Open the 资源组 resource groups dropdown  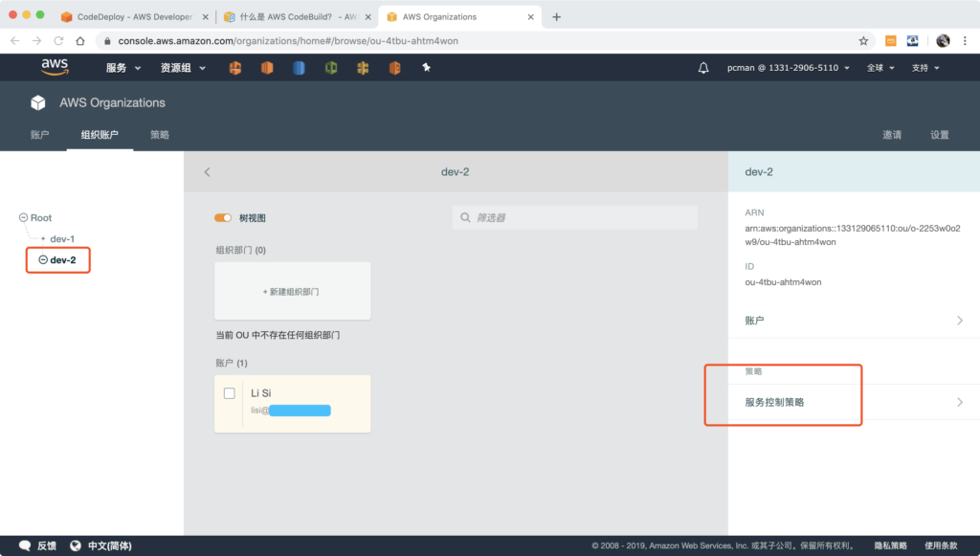coord(183,68)
